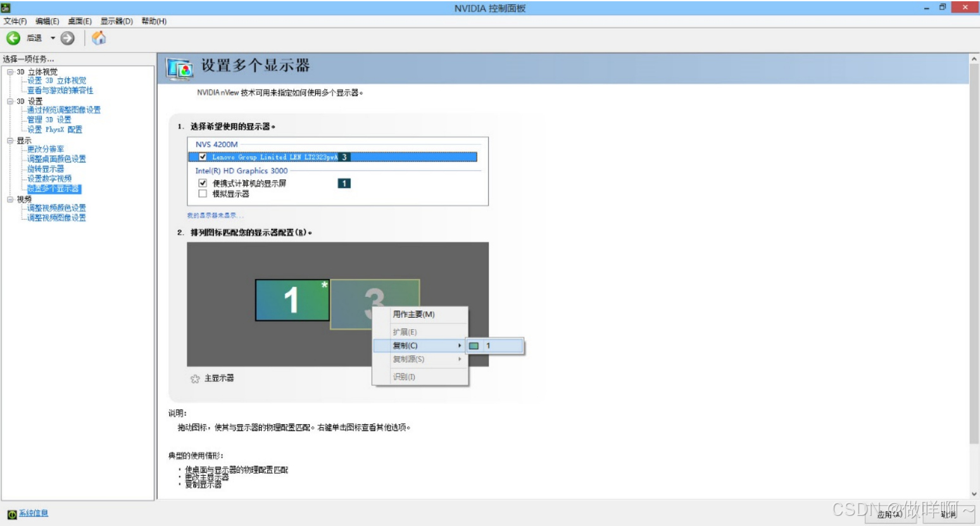Click display number badge 1 in display list
Image resolution: width=980 pixels, height=526 pixels.
344,183
